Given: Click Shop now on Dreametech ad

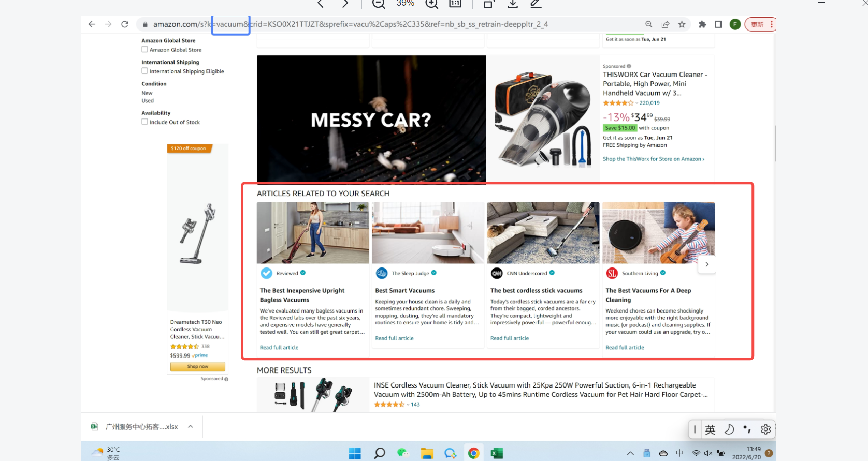Looking at the screenshot, I should click(198, 366).
